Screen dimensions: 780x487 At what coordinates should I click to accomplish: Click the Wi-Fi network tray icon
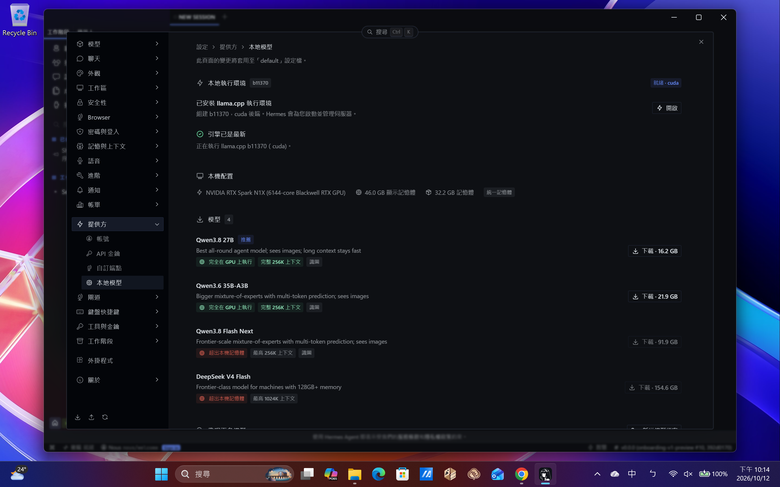(x=673, y=474)
